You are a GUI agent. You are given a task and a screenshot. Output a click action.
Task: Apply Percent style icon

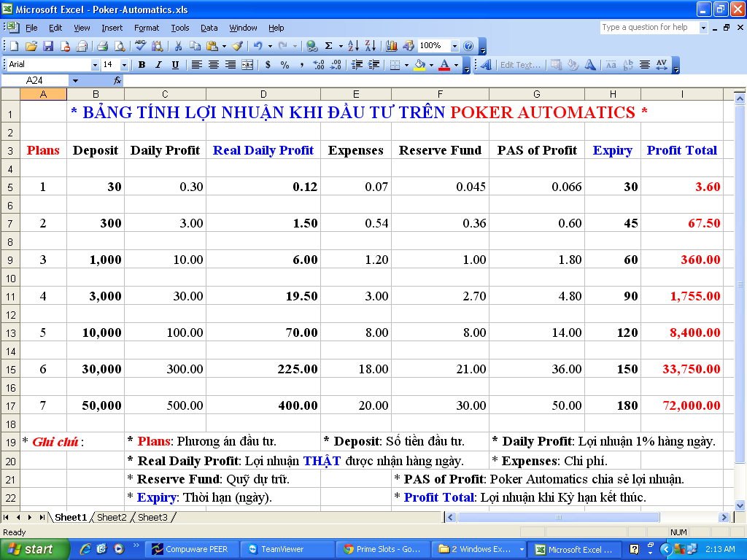coord(285,65)
